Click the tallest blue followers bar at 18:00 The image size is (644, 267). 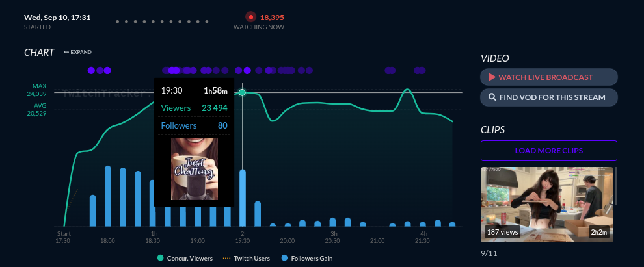click(x=108, y=196)
